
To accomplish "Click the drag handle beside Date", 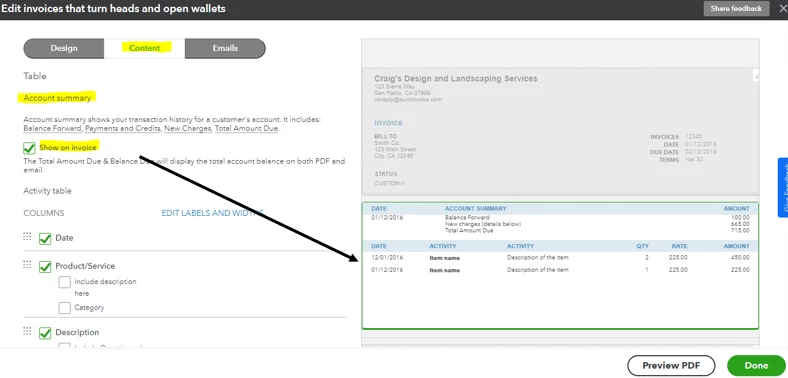I will [x=27, y=236].
